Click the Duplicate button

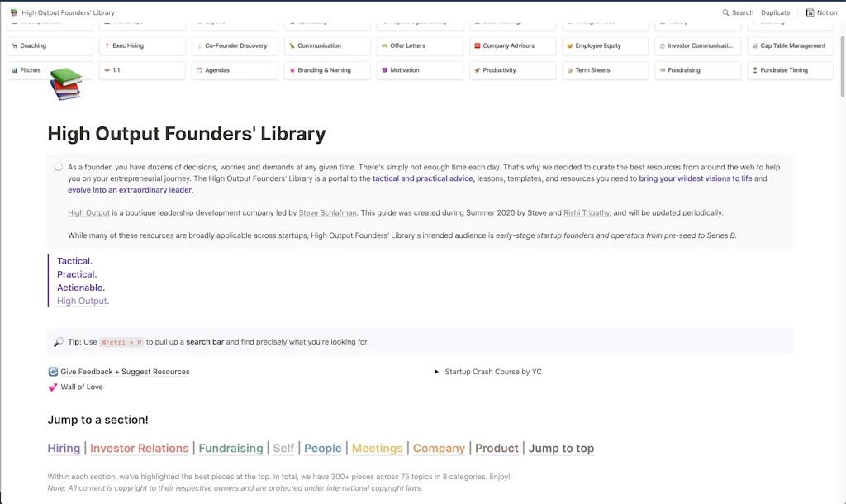[x=775, y=12]
